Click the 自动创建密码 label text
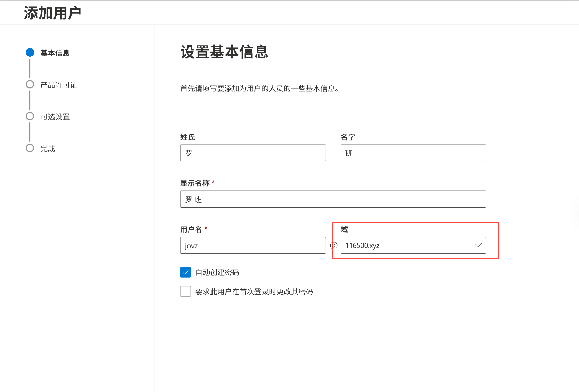579x392 pixels. click(217, 273)
